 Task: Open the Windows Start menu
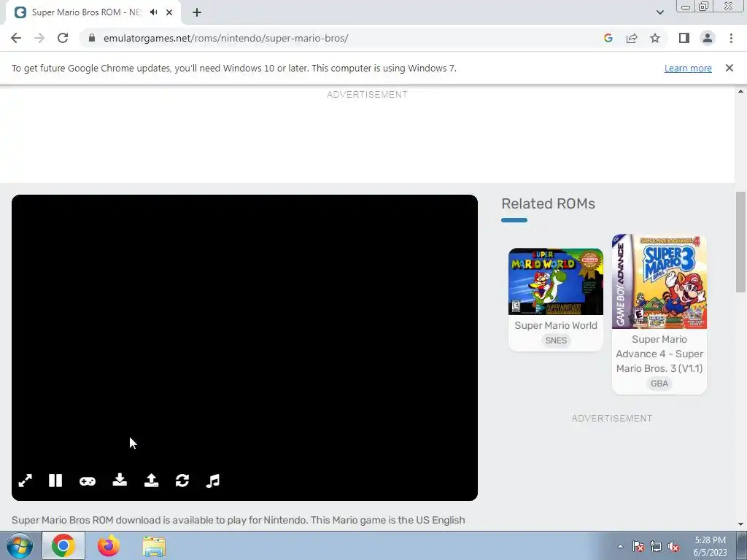tap(20, 545)
